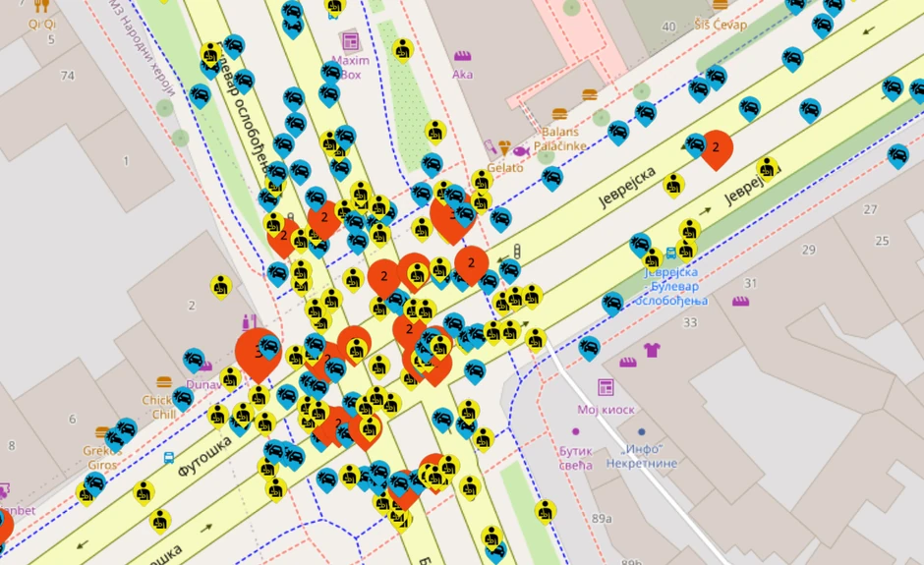Select the car marker right of Chick Chill
924x565 pixels.
(183, 399)
